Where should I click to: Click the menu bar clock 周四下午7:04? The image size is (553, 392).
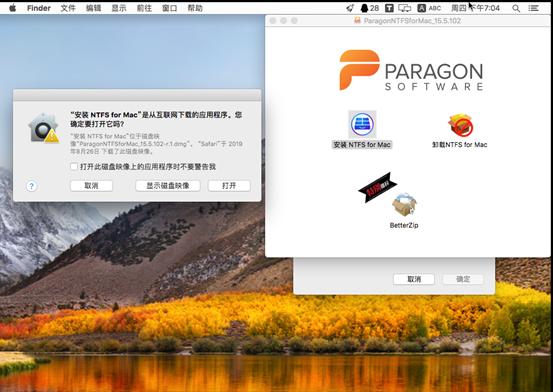coord(475,8)
